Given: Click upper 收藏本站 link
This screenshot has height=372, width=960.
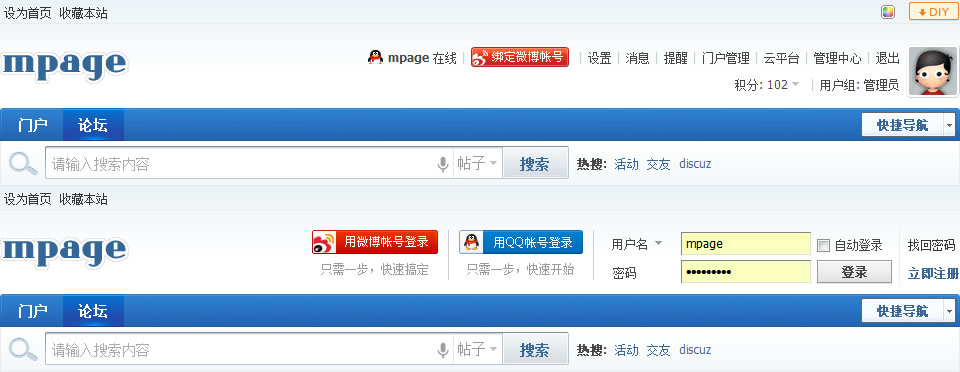Looking at the screenshot, I should point(83,13).
